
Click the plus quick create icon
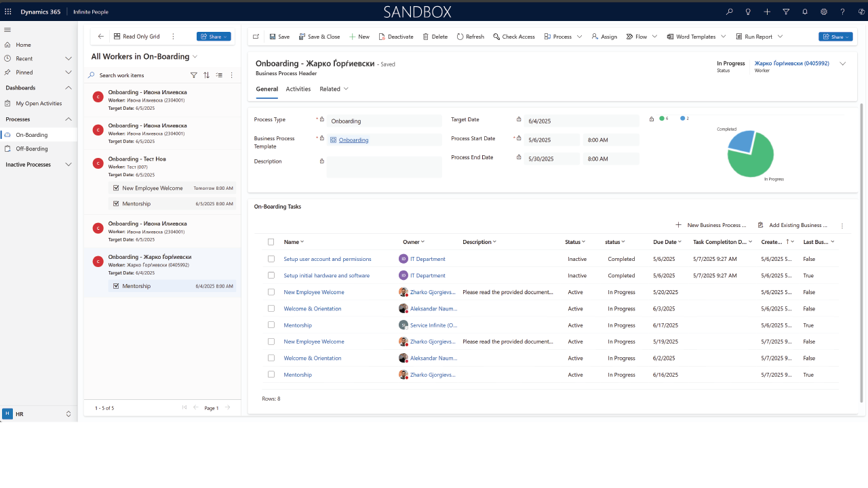[767, 12]
